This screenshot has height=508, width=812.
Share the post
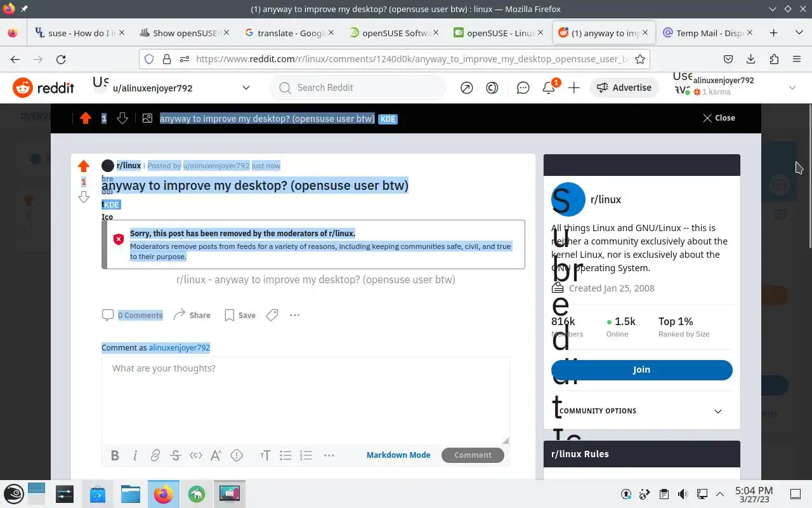[192, 315]
